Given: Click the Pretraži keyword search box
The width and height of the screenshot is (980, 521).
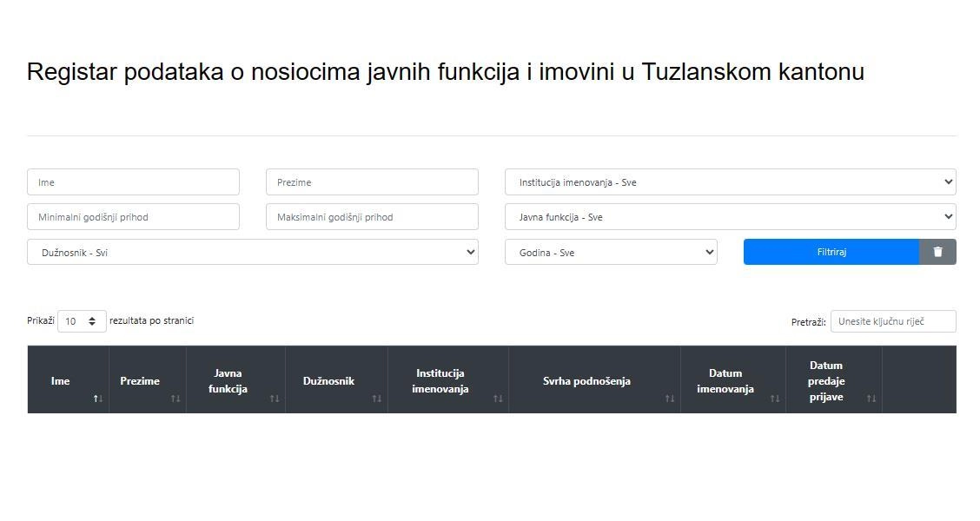Looking at the screenshot, I should tap(893, 320).
